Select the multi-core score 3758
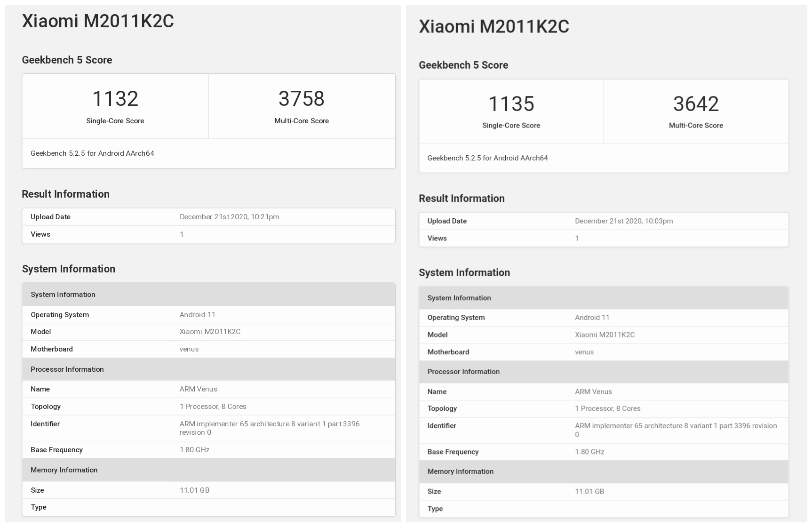 (302, 99)
